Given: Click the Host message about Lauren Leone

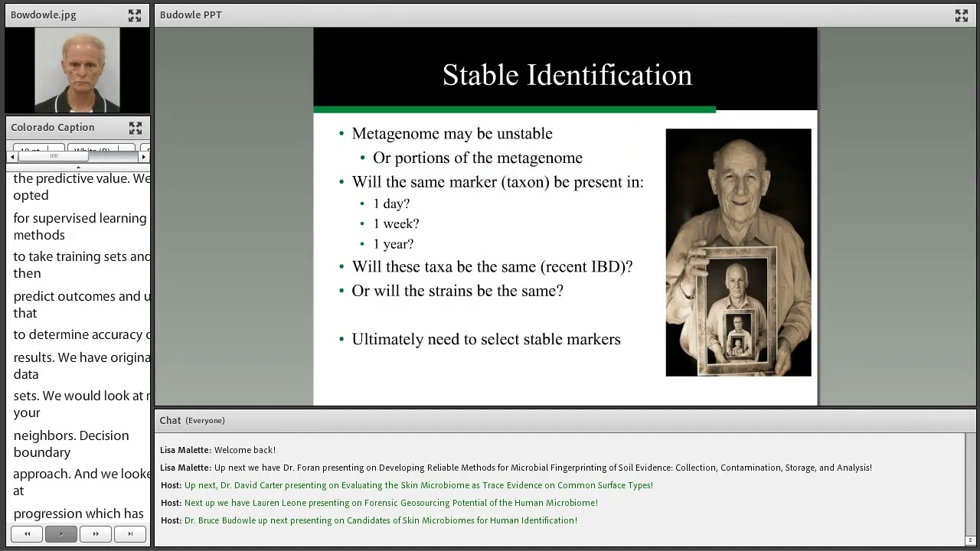Looking at the screenshot, I should click(379, 503).
